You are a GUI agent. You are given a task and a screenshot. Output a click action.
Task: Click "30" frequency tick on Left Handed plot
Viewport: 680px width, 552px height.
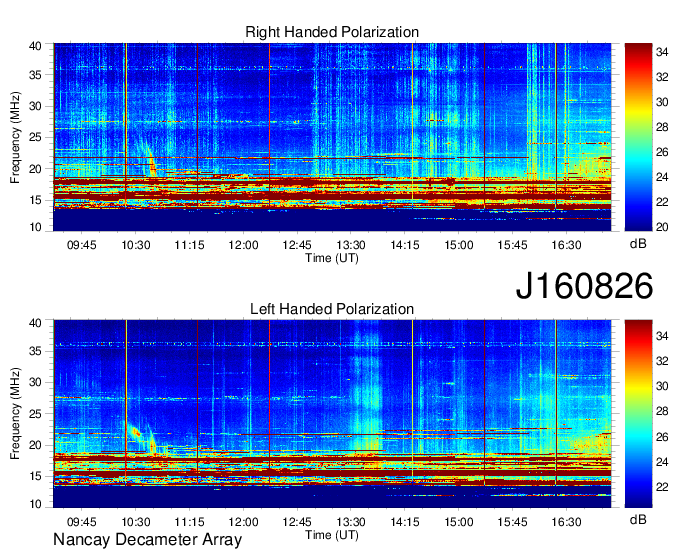point(35,382)
